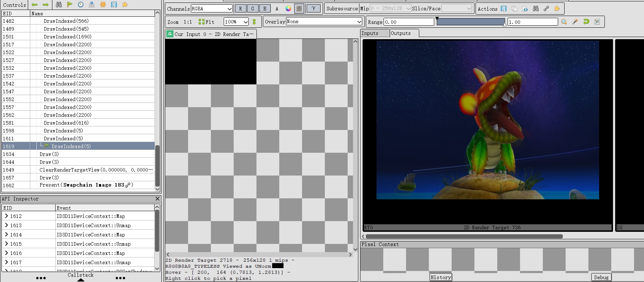644x282 pixels.
Task: Open the Overlay None dropdown
Action: [x=324, y=22]
